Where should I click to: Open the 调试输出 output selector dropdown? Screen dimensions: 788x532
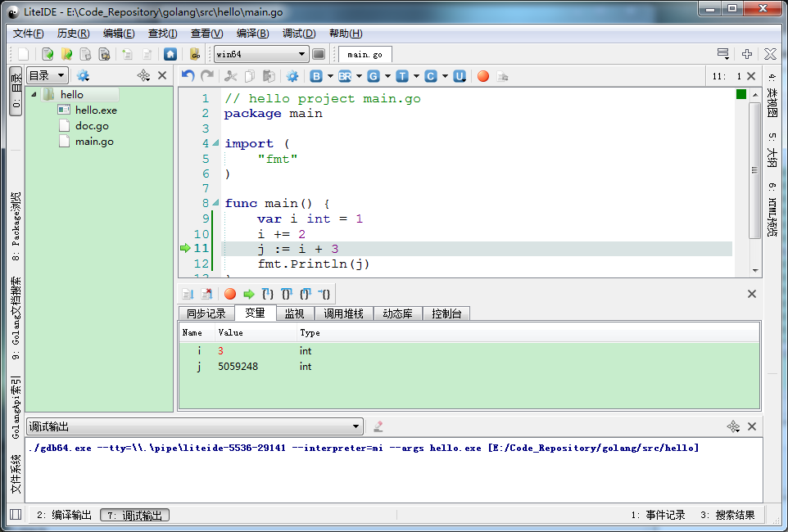(194, 426)
